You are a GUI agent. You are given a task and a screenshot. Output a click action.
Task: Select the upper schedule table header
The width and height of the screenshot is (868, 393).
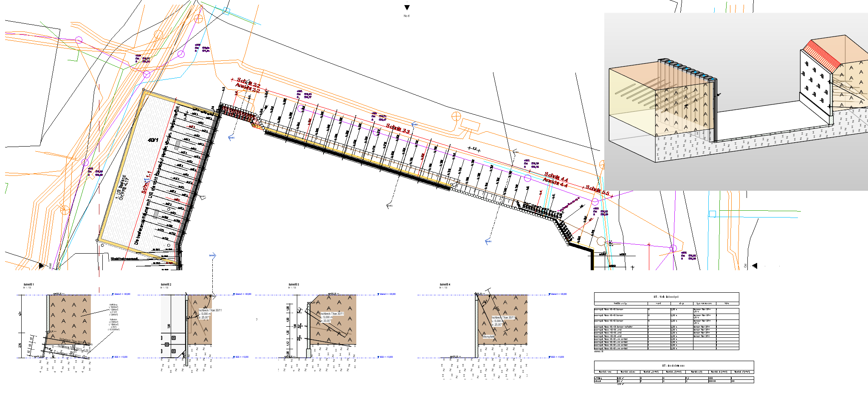click(x=666, y=297)
